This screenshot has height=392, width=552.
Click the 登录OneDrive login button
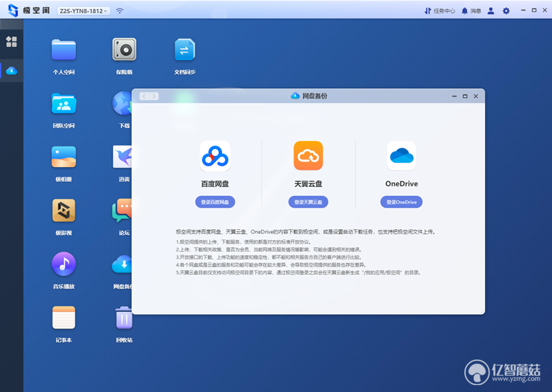pyautogui.click(x=402, y=202)
